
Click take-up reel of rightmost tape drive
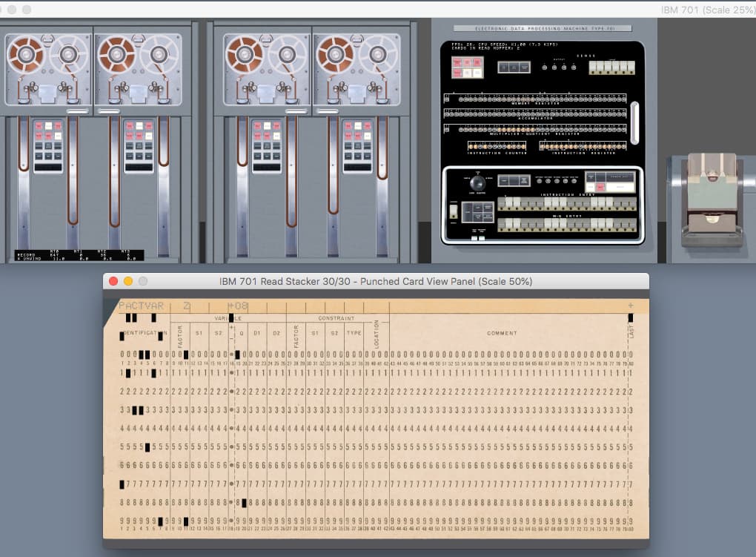(x=377, y=53)
